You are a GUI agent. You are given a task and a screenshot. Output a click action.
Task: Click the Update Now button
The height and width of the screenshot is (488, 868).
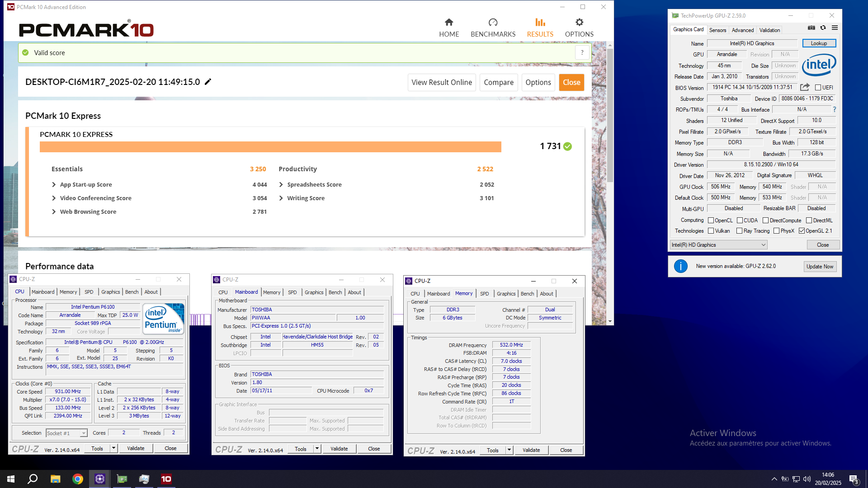point(820,267)
